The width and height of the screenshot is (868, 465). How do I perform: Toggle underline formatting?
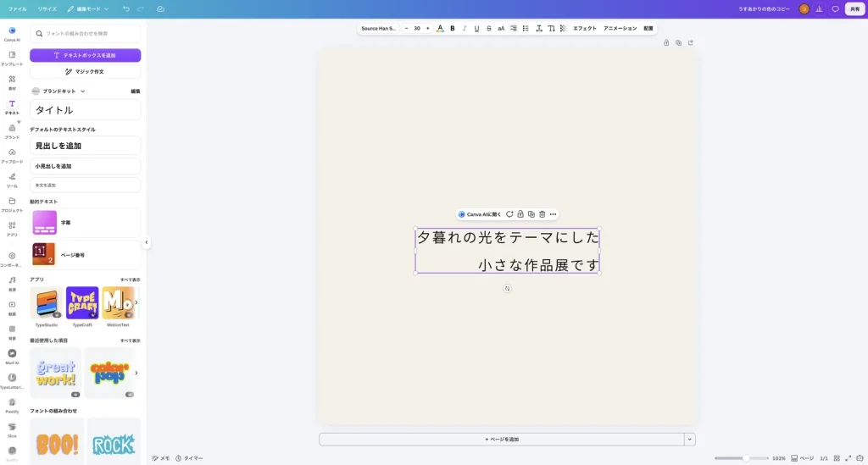(476, 28)
